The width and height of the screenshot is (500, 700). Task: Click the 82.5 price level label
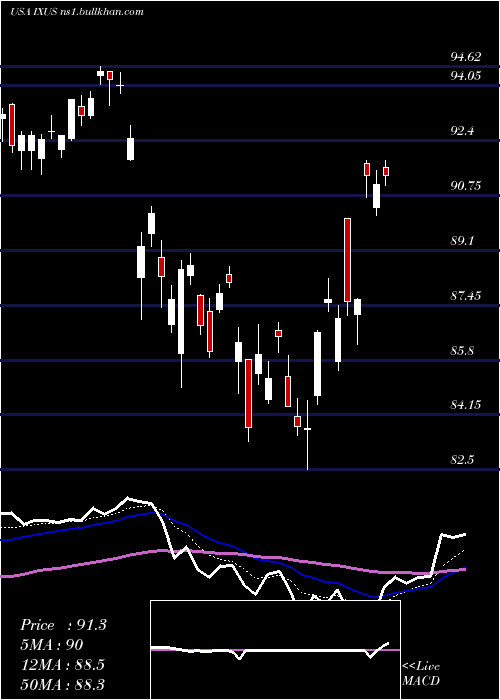coord(462,460)
